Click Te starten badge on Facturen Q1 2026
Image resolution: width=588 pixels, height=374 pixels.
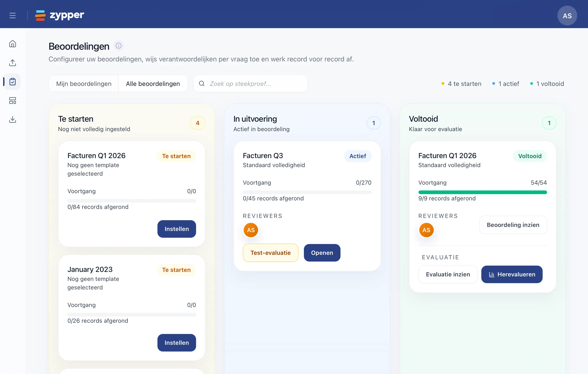tap(176, 156)
